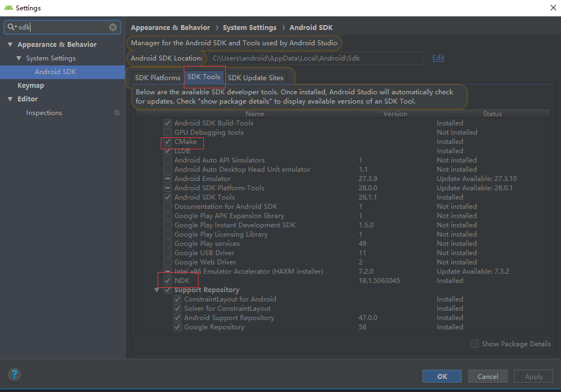Uncheck Android Support Repository

pos(178,318)
